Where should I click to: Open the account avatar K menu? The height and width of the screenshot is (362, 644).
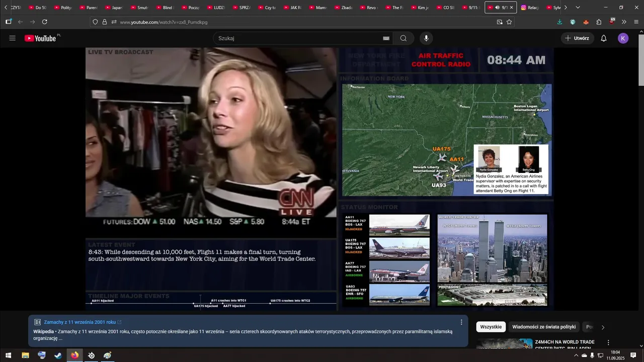pos(623,38)
